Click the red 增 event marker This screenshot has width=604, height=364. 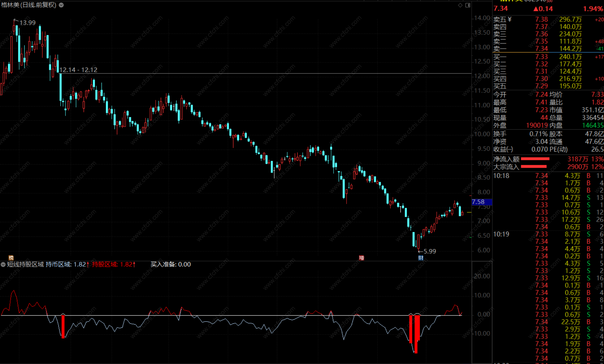(361, 258)
